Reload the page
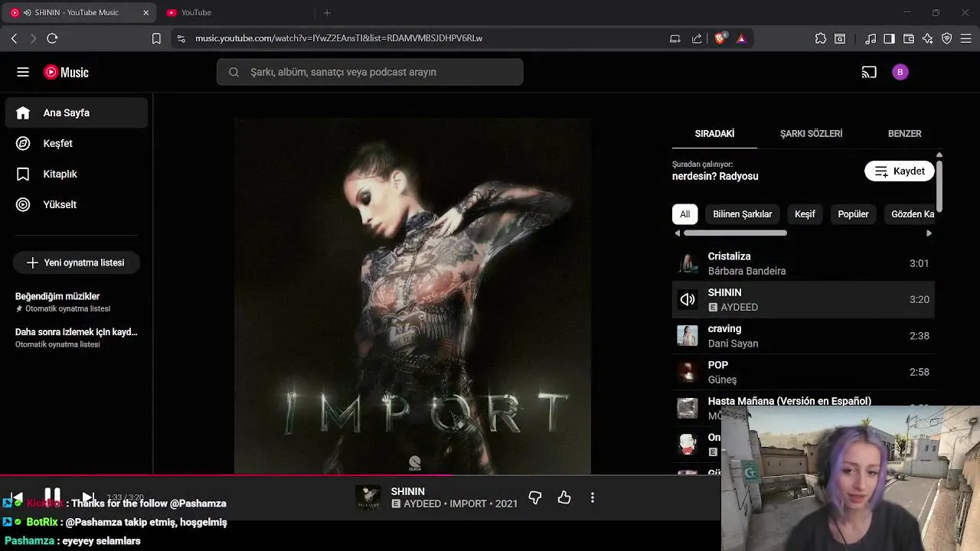This screenshot has width=980, height=551. point(52,38)
